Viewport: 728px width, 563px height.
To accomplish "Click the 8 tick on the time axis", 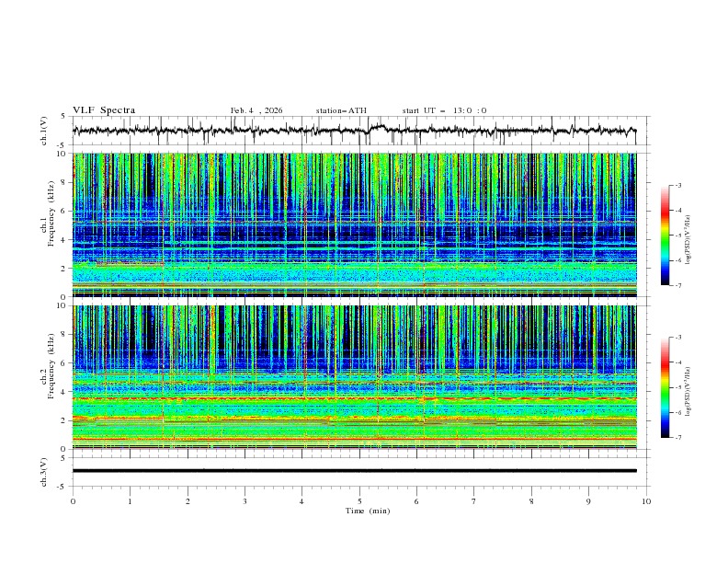I will [x=531, y=501].
